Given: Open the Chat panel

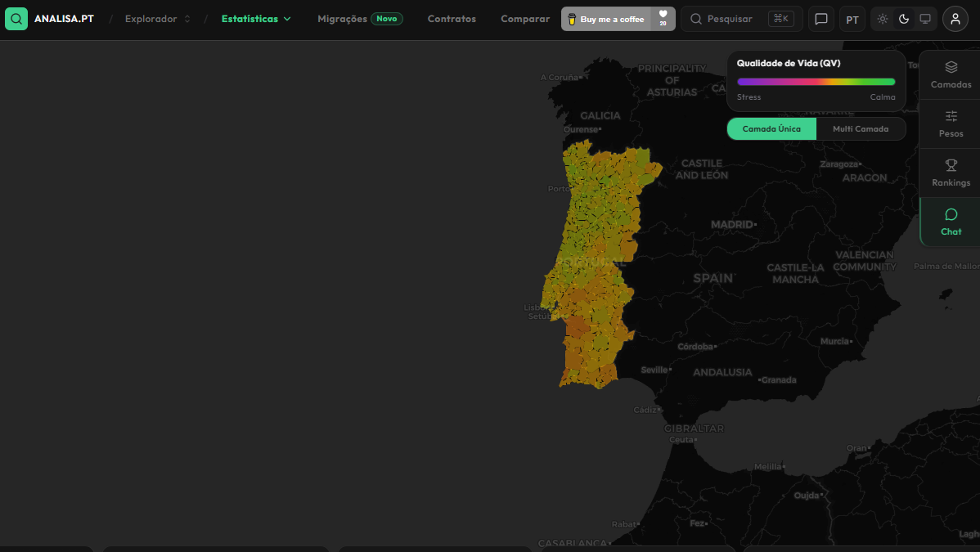Looking at the screenshot, I should pyautogui.click(x=951, y=222).
